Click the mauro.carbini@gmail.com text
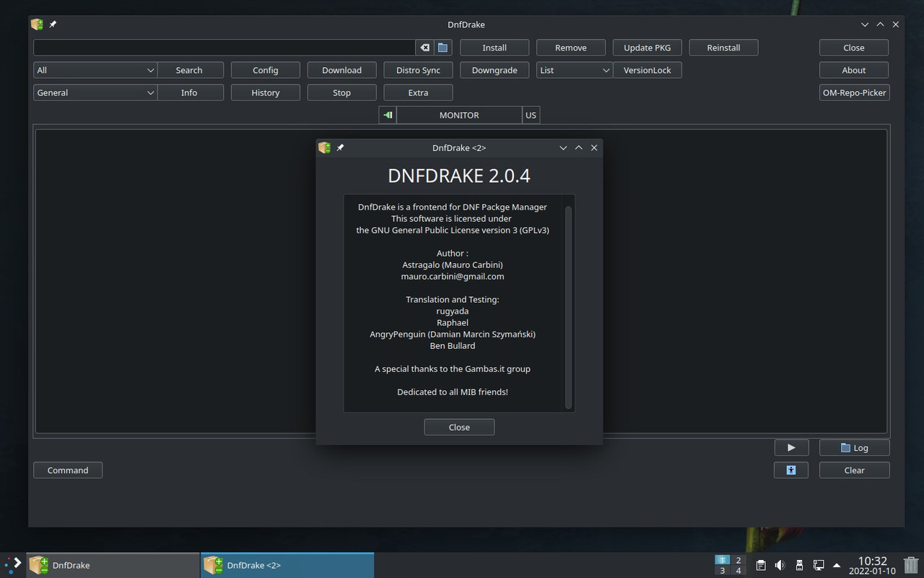The width and height of the screenshot is (924, 578). click(453, 276)
